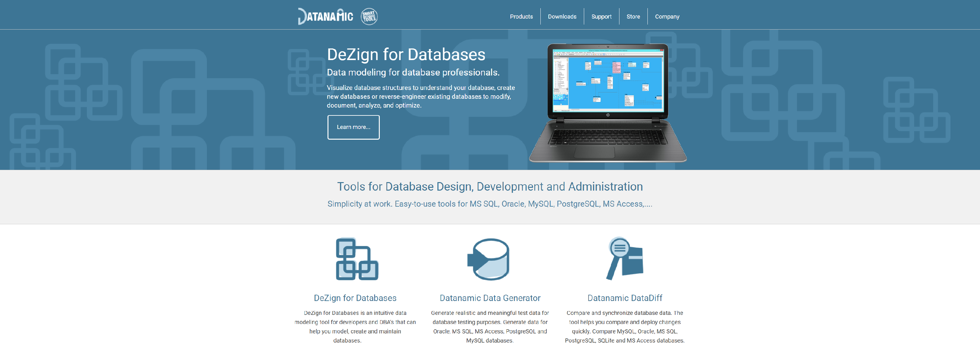The width and height of the screenshot is (980, 357).
Task: Click the 'Compare and synchronize database data' description
Action: click(x=625, y=326)
